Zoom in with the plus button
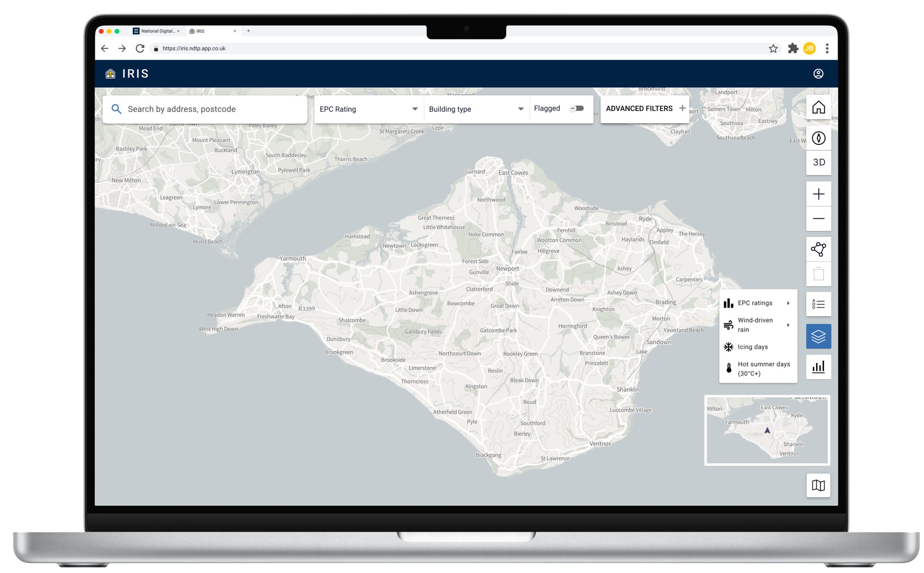 click(818, 194)
